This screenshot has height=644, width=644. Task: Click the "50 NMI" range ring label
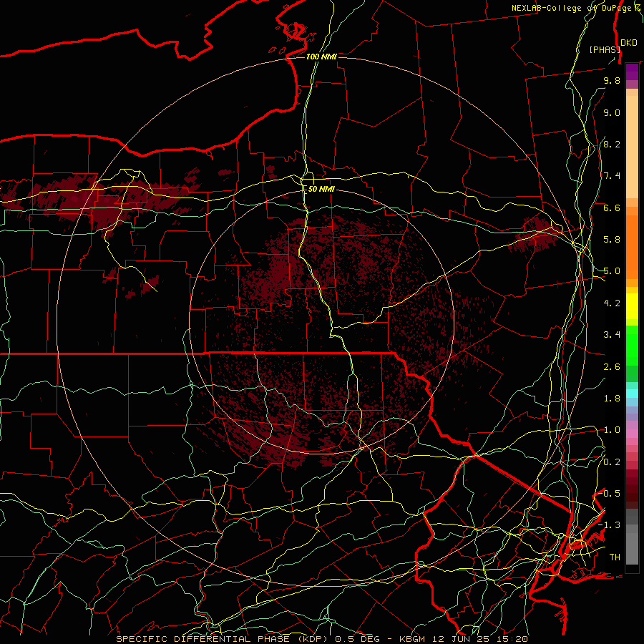click(321, 190)
